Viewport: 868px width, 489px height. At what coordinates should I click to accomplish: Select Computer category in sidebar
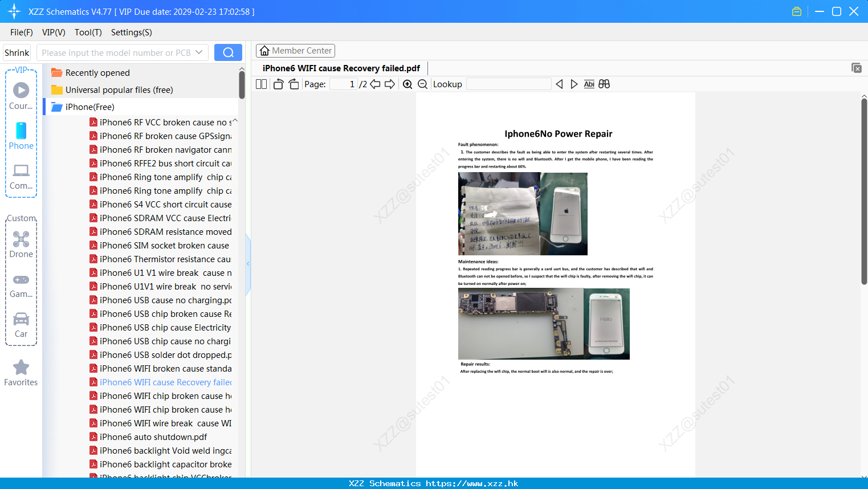tap(21, 176)
